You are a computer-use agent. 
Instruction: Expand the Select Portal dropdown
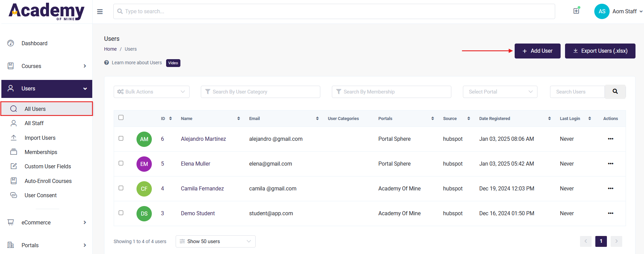[x=500, y=92]
